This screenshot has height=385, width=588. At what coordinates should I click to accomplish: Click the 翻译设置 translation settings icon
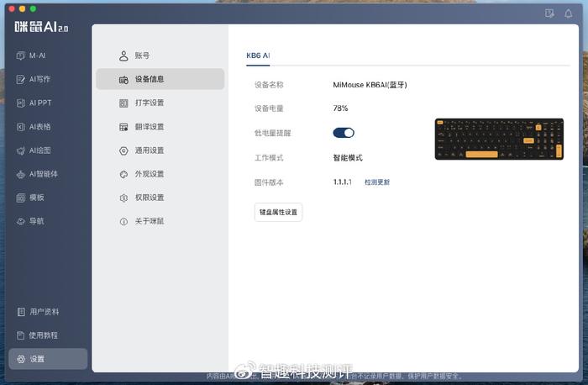pyautogui.click(x=123, y=127)
